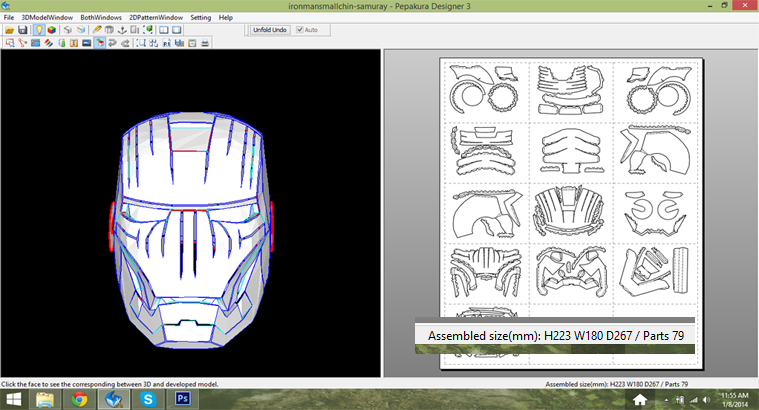The height and width of the screenshot is (410, 759).
Task: Click status bar text 'Assembled size(mm): H223 W180 D267'
Action: point(602,384)
